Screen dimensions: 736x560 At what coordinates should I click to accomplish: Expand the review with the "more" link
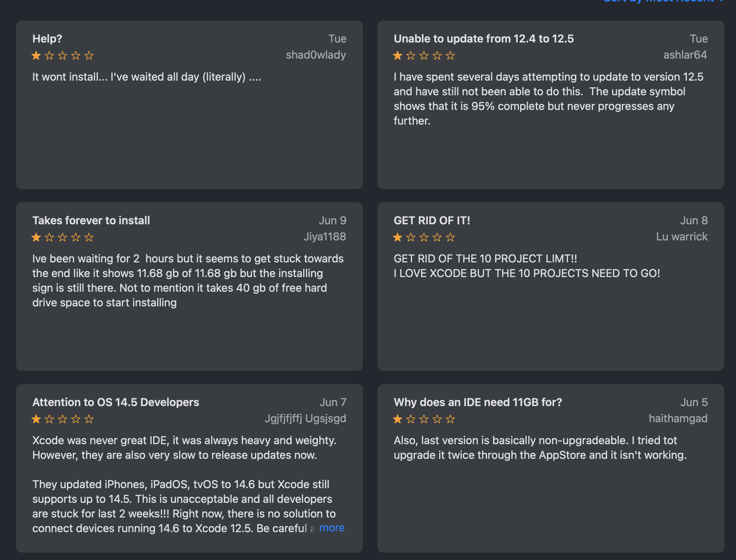(x=332, y=528)
